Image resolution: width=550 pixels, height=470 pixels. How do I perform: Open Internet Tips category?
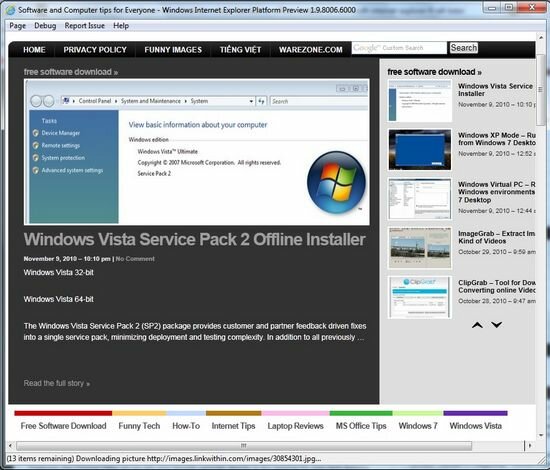point(233,426)
